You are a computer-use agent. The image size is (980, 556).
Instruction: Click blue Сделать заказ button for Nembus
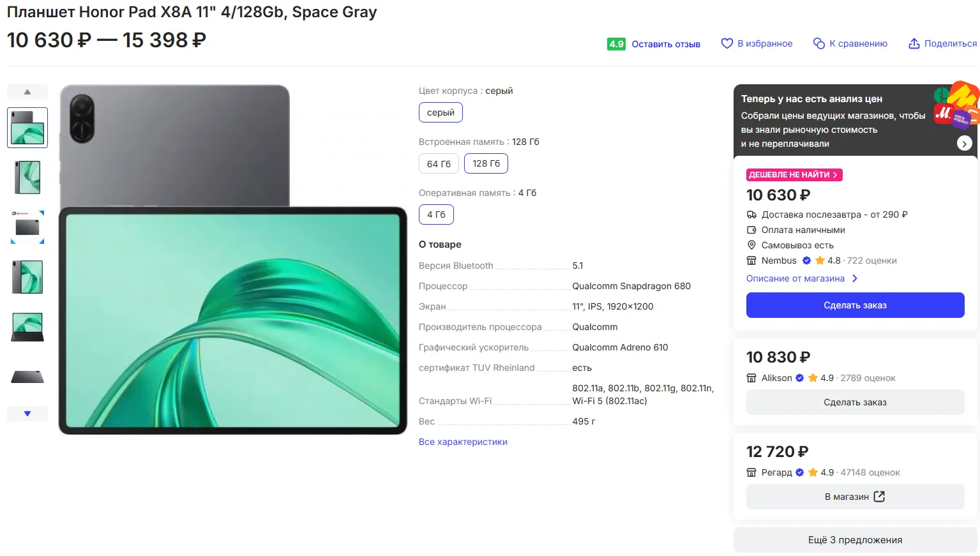855,305
